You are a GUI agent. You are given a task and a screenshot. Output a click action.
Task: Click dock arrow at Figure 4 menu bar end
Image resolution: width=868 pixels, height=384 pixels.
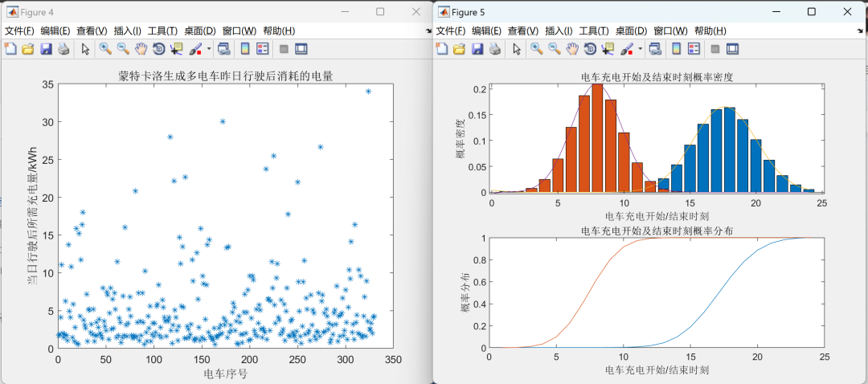point(428,31)
